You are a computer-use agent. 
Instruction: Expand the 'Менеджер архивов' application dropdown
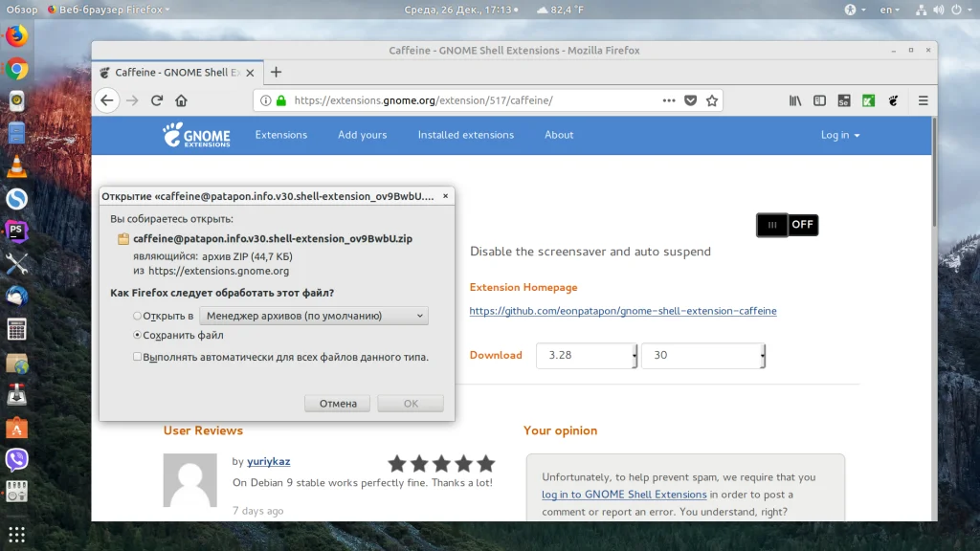click(314, 316)
